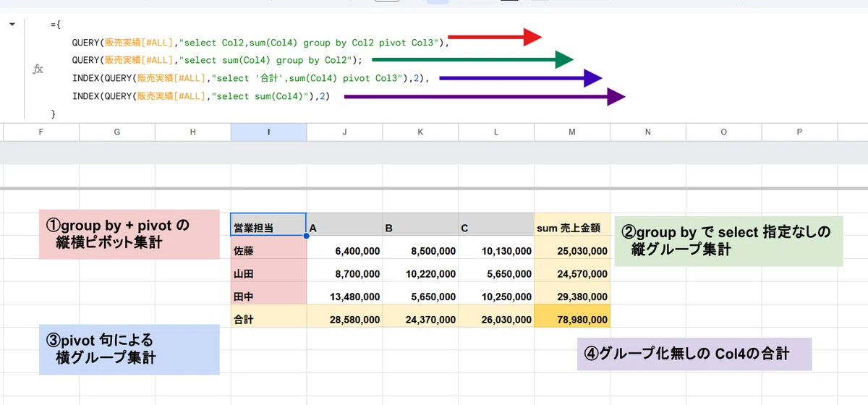Click the sum 売上金額 header cell
The image size is (868, 405).
572,225
